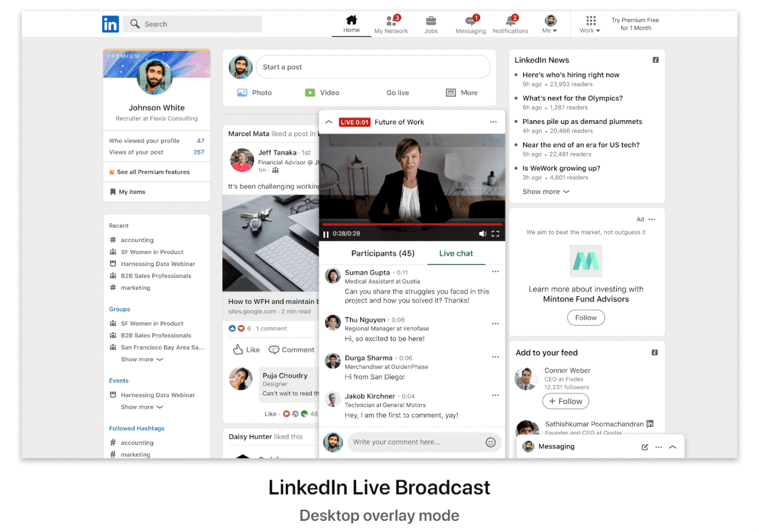Open LinkedIn News info icon

pyautogui.click(x=656, y=60)
